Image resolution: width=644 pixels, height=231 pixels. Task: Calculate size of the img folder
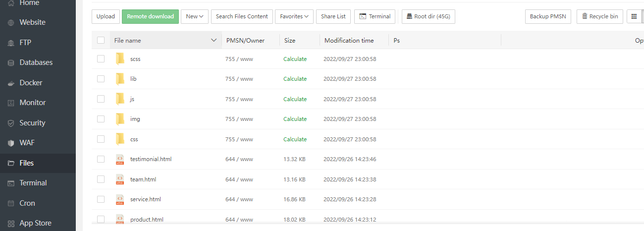tap(295, 119)
